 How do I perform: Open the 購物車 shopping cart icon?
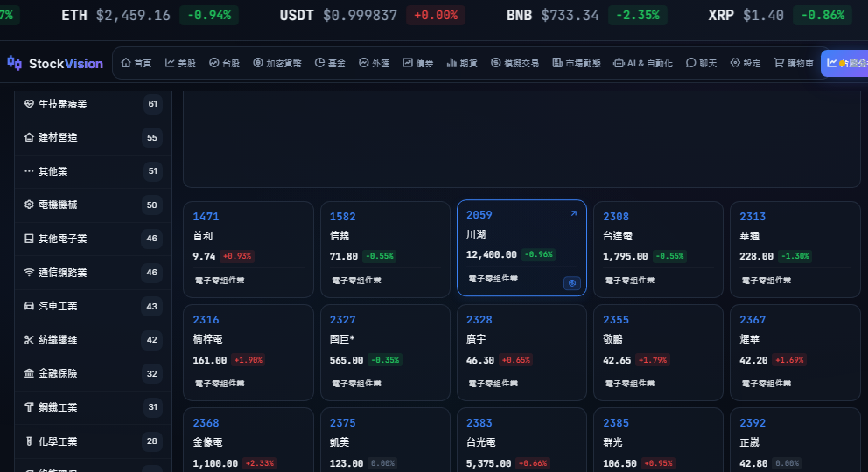(779, 63)
